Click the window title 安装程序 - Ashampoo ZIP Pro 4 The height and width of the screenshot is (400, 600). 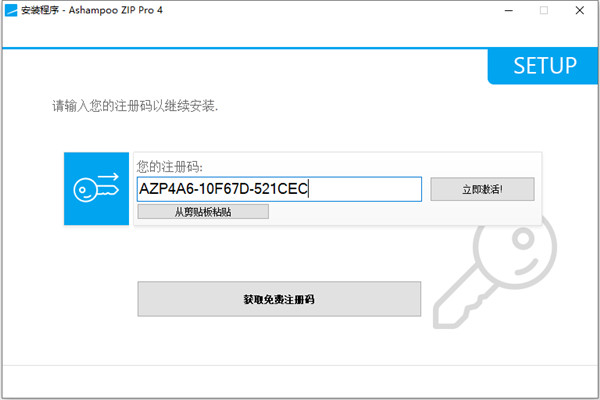(x=92, y=10)
